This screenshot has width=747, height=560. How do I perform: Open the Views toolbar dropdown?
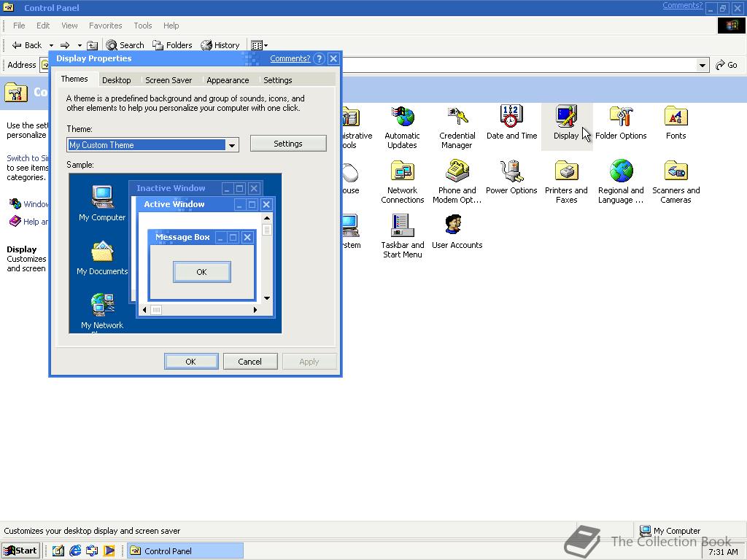click(x=259, y=45)
